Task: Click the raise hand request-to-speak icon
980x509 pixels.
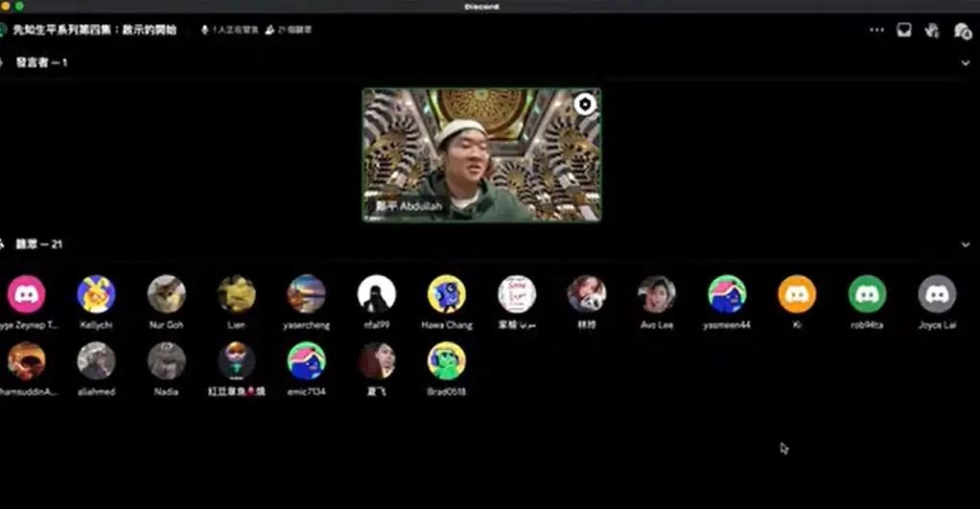Action: (932, 31)
